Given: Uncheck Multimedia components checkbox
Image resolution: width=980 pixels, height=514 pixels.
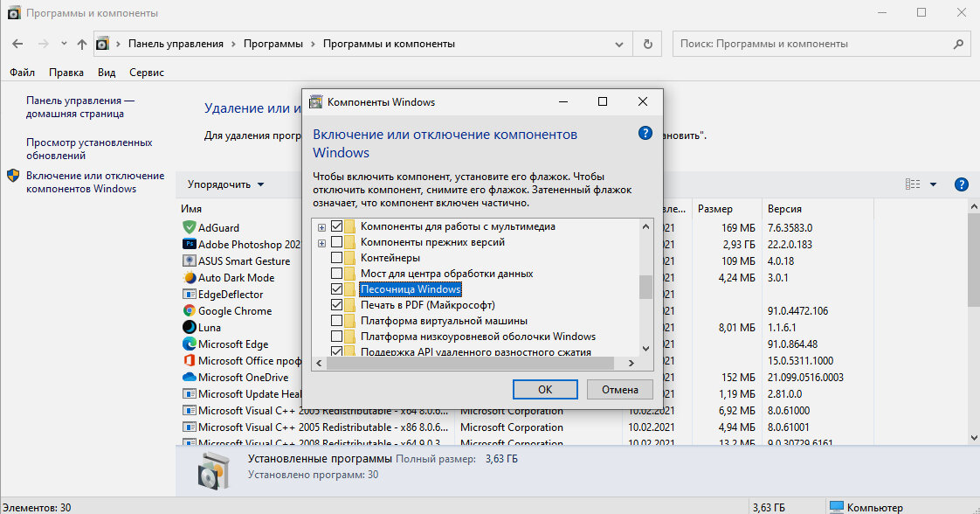Looking at the screenshot, I should [x=336, y=226].
